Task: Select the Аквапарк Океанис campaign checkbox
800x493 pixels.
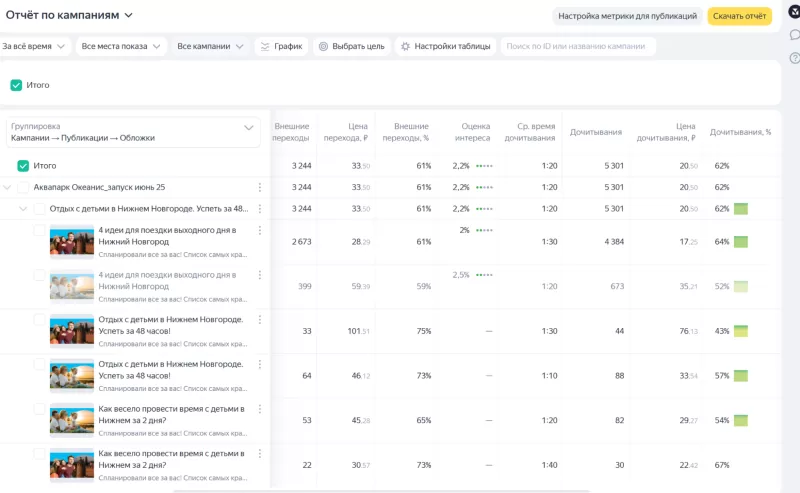Action: 25,187
